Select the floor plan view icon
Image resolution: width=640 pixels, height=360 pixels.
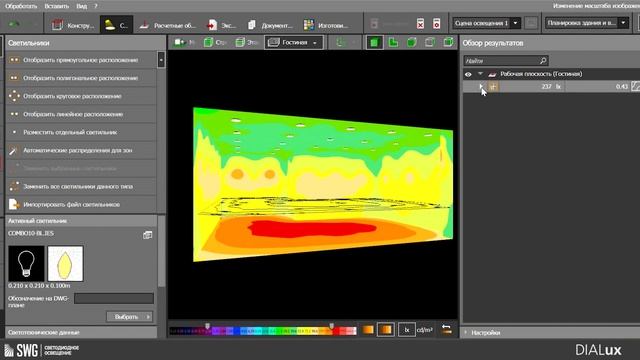point(393,42)
